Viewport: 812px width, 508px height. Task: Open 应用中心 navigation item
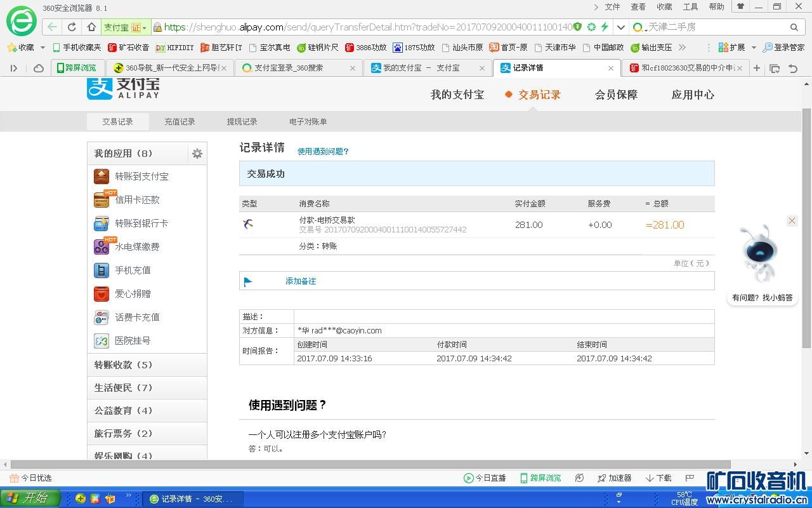pyautogui.click(x=693, y=95)
